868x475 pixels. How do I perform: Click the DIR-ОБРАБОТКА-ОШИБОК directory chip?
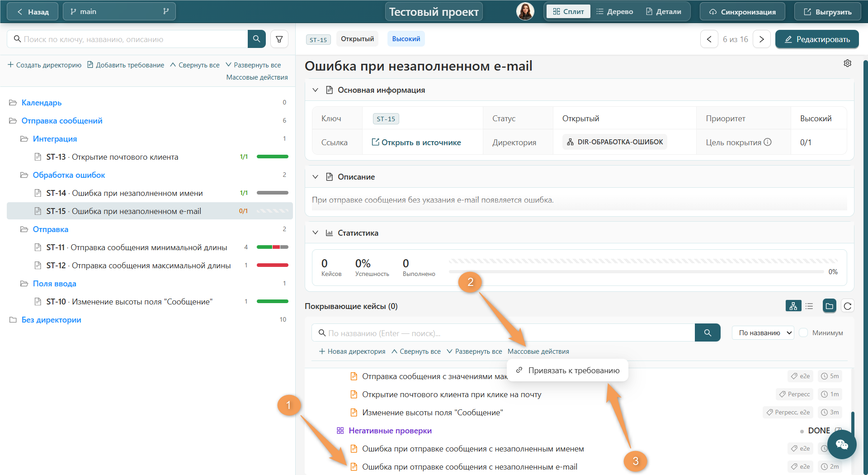[615, 142]
